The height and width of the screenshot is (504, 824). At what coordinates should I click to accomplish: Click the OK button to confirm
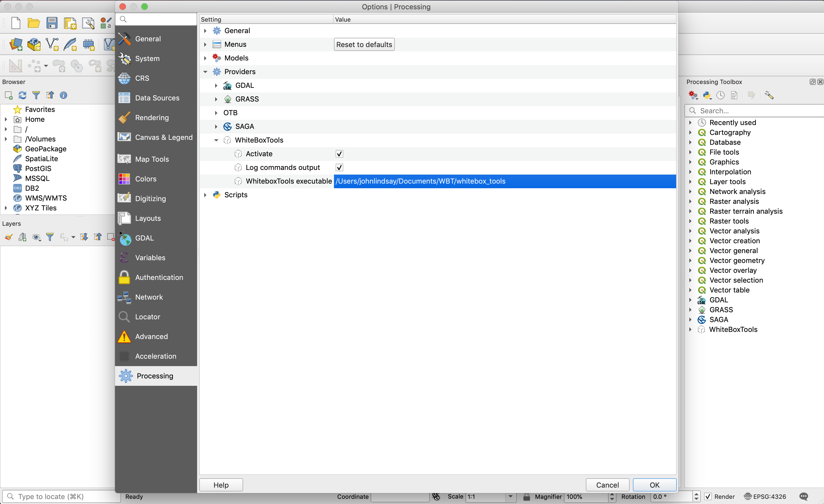click(x=654, y=485)
